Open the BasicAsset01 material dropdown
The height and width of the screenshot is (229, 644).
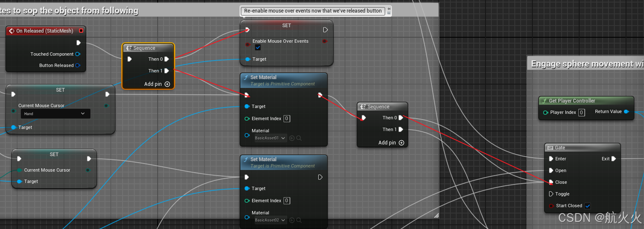tap(271, 138)
